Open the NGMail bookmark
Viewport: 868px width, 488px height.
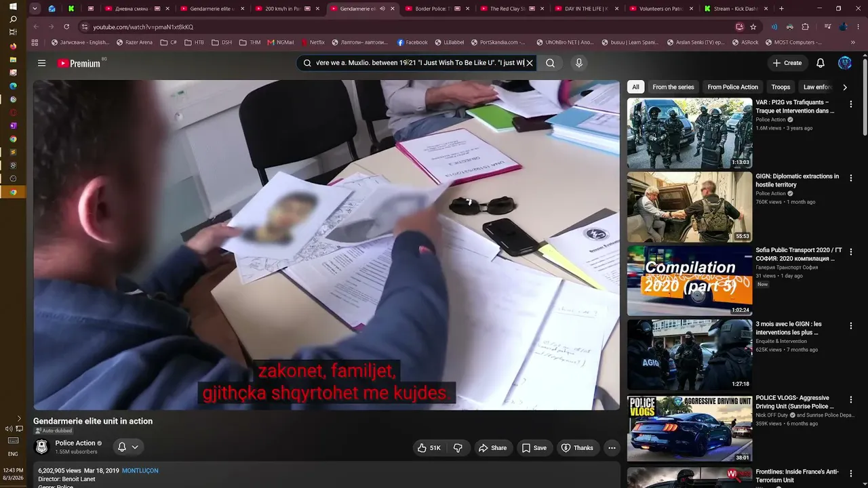pyautogui.click(x=281, y=42)
